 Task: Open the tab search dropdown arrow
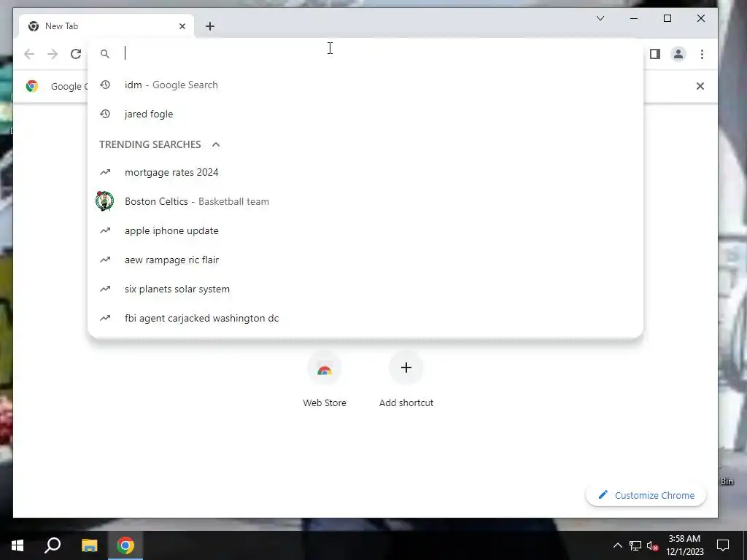point(600,18)
